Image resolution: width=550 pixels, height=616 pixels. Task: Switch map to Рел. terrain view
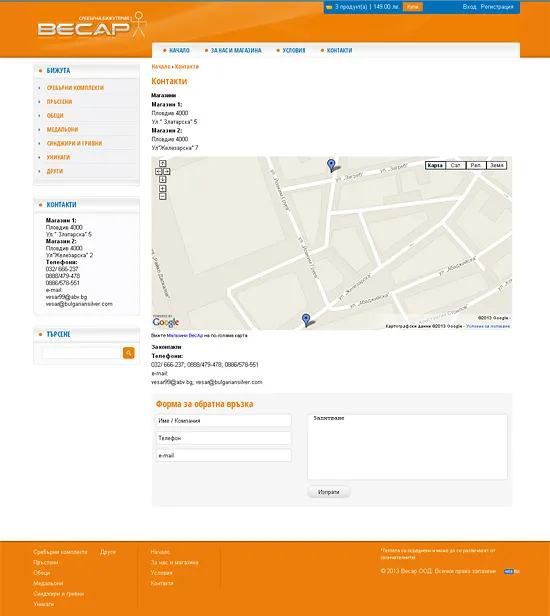(x=476, y=165)
